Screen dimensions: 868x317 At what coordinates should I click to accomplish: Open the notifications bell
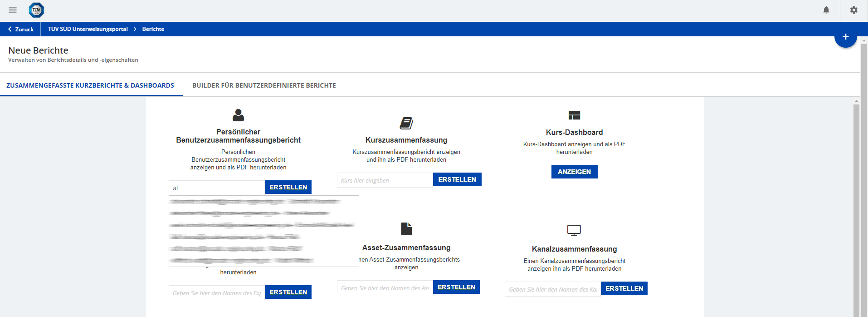[826, 10]
